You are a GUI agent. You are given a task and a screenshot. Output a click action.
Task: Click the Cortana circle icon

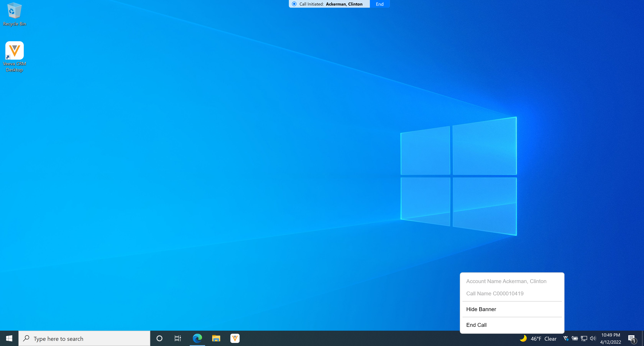pyautogui.click(x=159, y=339)
